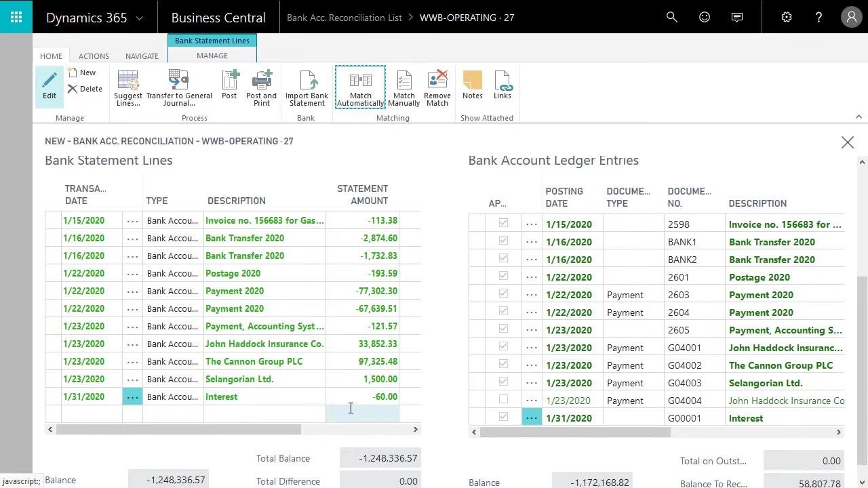Toggle applied checkbox for entry 2601
868x488 pixels.
click(x=503, y=276)
